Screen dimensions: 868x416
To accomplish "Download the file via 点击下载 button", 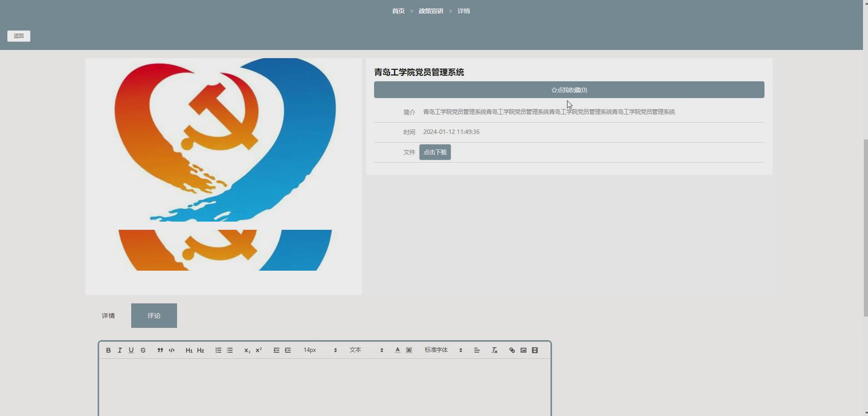I will coord(434,152).
